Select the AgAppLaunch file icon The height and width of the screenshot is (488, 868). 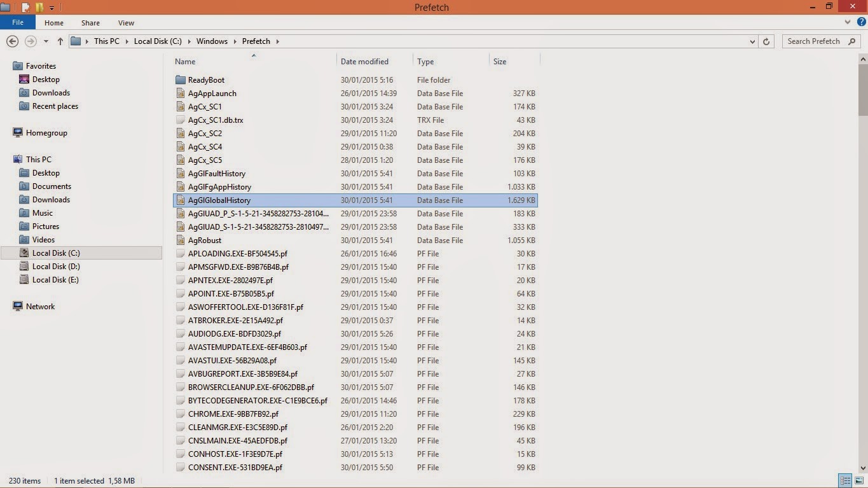(181, 94)
